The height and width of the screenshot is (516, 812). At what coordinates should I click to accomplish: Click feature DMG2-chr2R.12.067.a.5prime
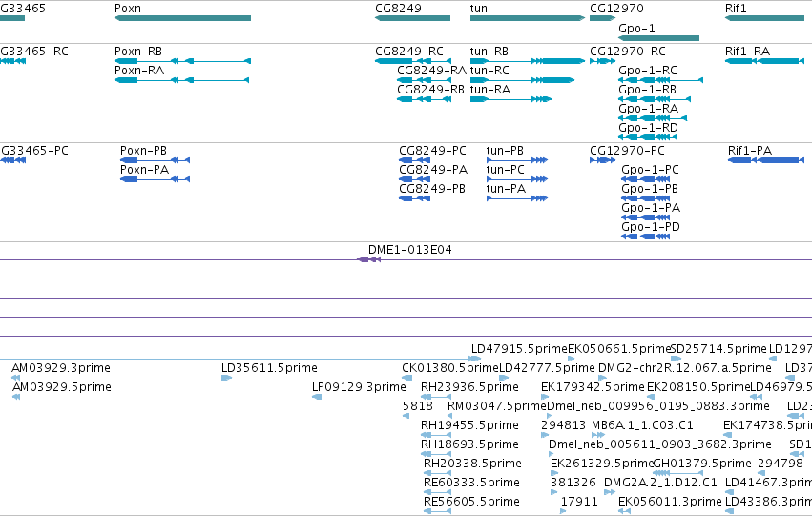coord(602,378)
